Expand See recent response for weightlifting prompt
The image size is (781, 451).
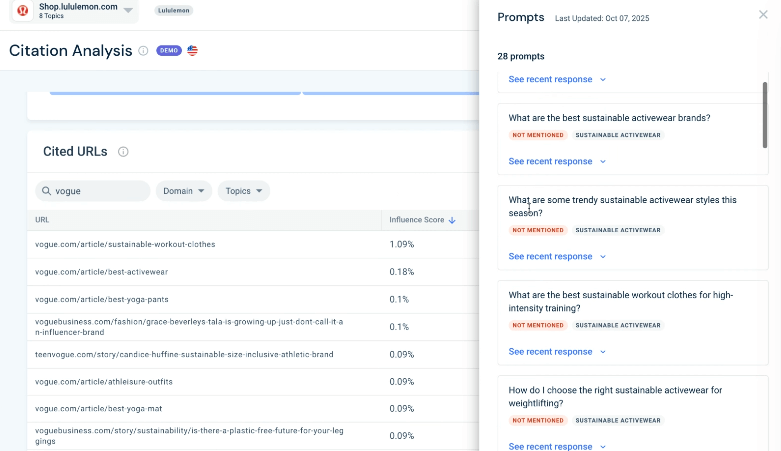557,447
